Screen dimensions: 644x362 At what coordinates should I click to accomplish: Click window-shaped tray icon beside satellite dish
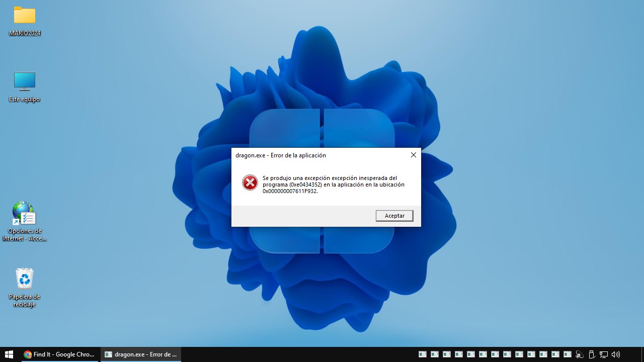tap(568, 354)
